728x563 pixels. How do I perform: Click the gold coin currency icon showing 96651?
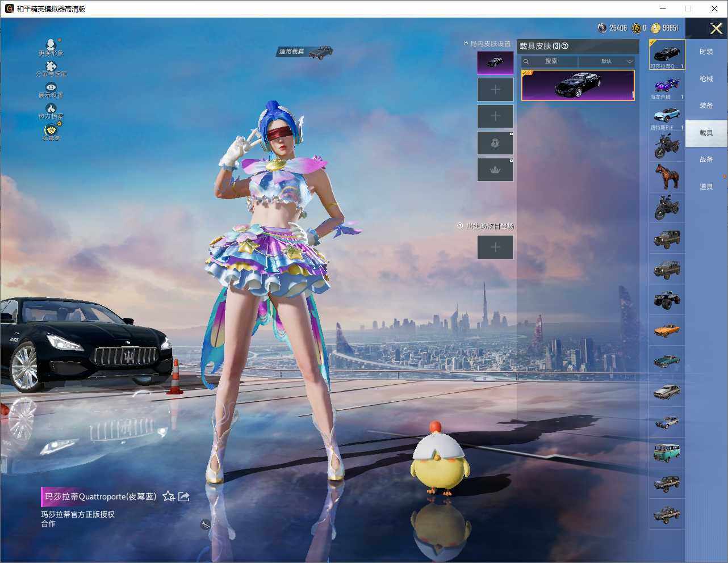pos(656,28)
